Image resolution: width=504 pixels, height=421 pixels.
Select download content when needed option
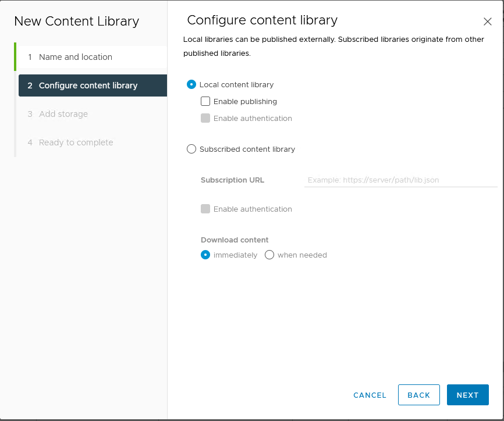point(269,255)
